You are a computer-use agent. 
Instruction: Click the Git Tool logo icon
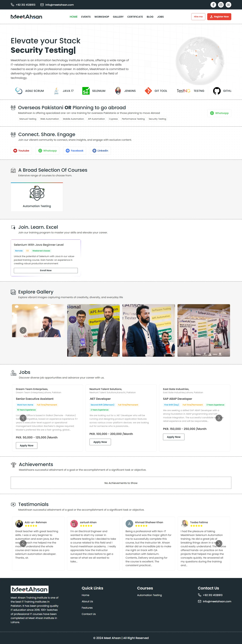[x=148, y=91]
